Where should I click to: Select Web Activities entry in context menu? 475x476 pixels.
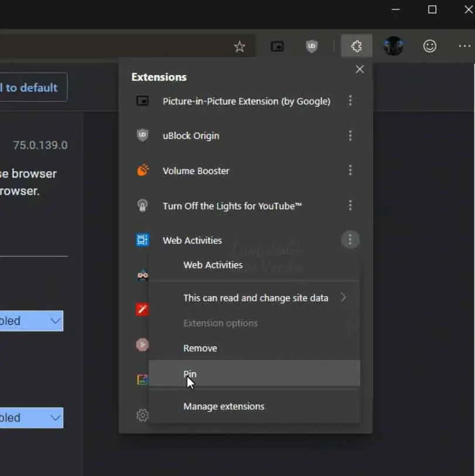[x=254, y=265]
